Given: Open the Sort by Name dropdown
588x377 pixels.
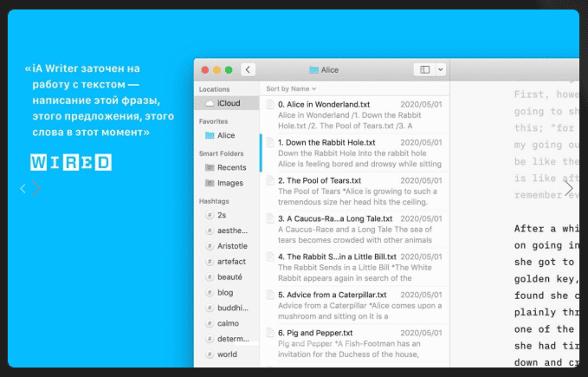Looking at the screenshot, I should coord(291,89).
